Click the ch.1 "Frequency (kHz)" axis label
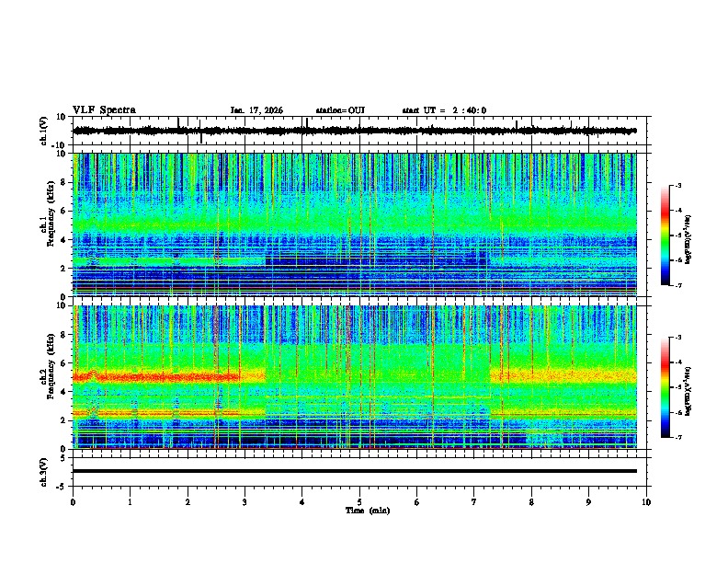 [x=51, y=213]
